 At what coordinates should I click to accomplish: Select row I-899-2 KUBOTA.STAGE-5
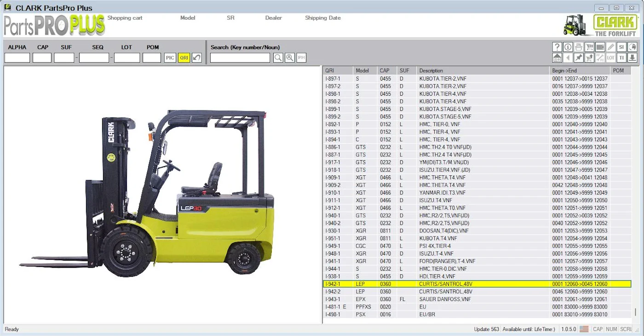click(477, 116)
